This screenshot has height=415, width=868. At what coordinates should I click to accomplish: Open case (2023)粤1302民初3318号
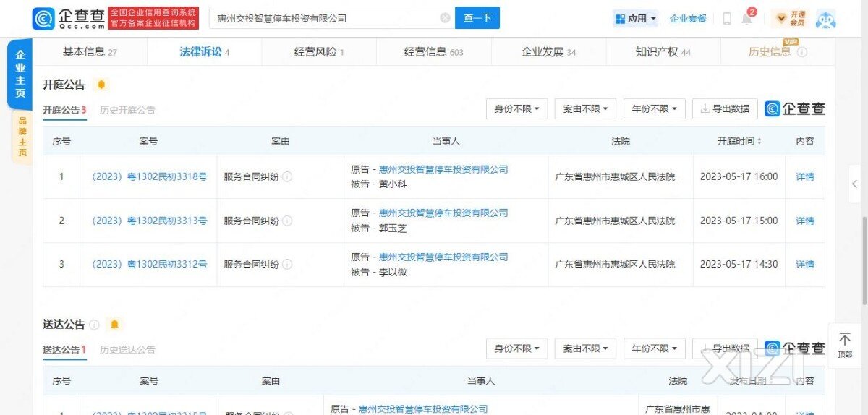coord(149,176)
